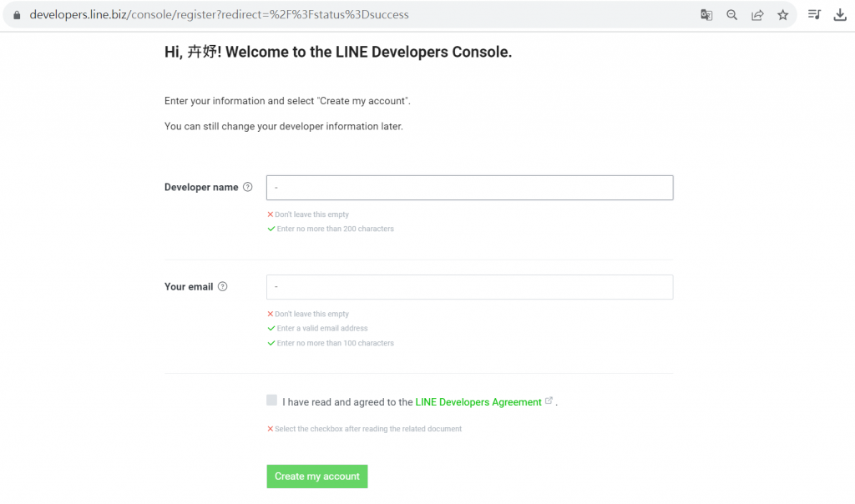Click the help icon beside Your email

pyautogui.click(x=222, y=286)
